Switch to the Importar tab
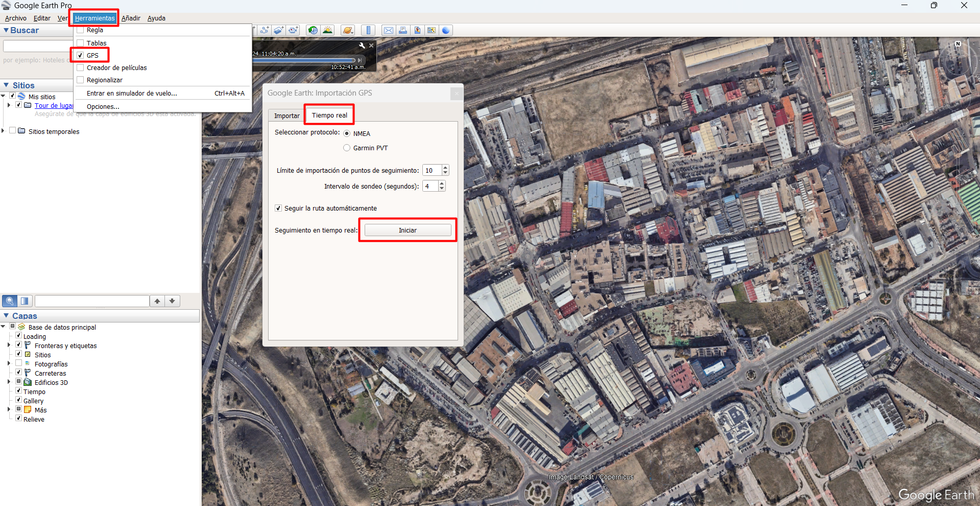The width and height of the screenshot is (980, 506). click(286, 116)
